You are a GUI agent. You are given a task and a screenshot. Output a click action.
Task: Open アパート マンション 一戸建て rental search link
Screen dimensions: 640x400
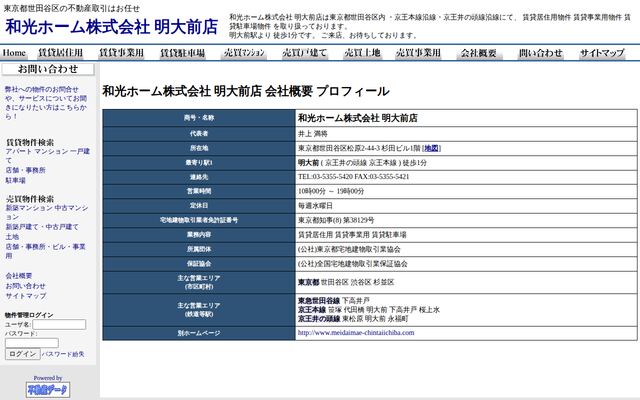pyautogui.click(x=47, y=156)
